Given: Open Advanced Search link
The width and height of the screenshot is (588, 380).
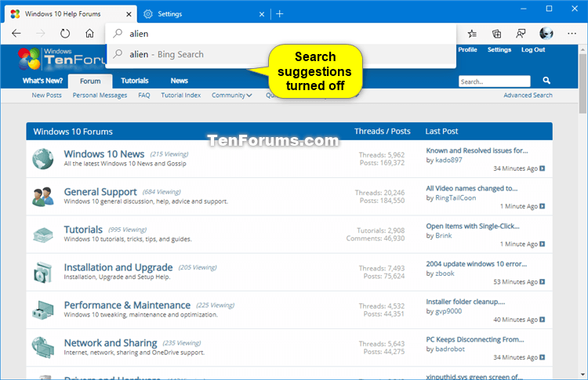Looking at the screenshot, I should pos(528,95).
